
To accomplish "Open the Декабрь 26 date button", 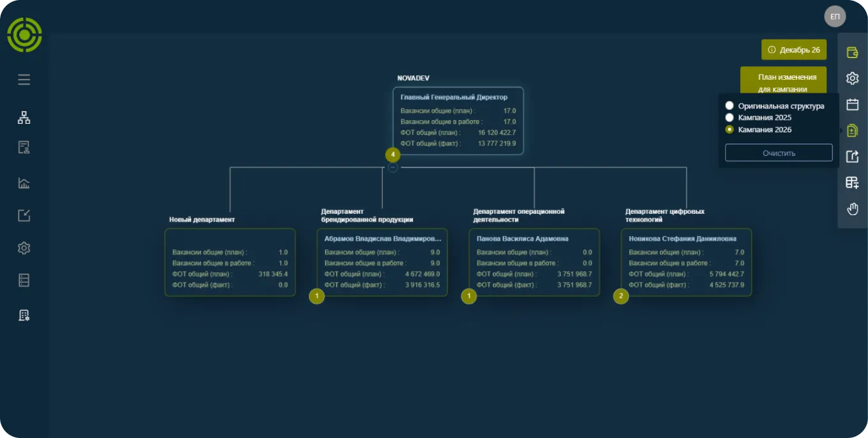I will (x=794, y=50).
